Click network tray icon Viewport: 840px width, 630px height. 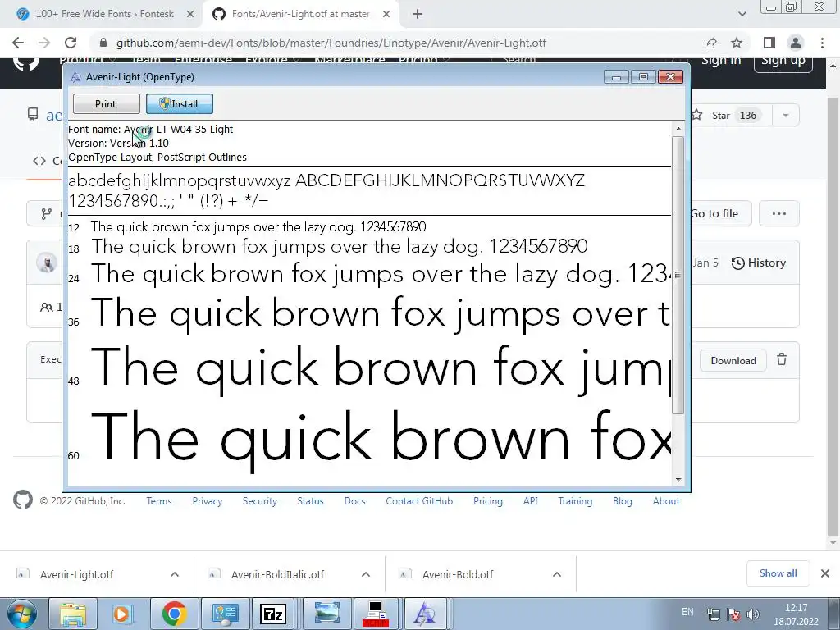[713, 614]
